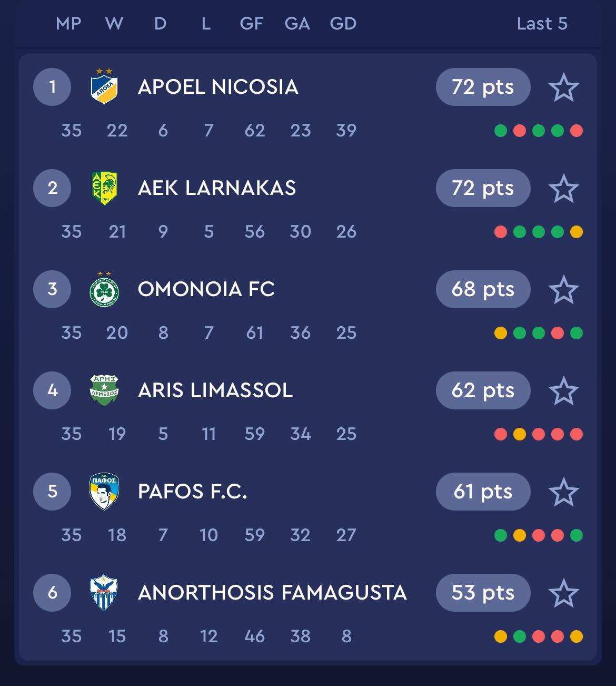The height and width of the screenshot is (686, 616).
Task: Open the AEK LARNAKAS team name
Action: tap(217, 188)
